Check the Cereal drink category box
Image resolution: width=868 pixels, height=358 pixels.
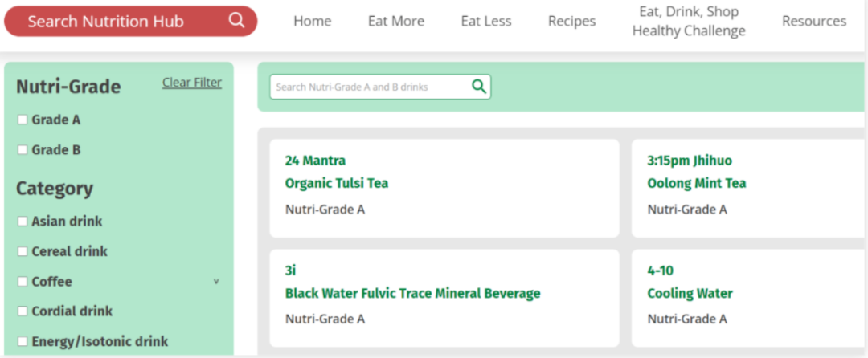pos(23,251)
